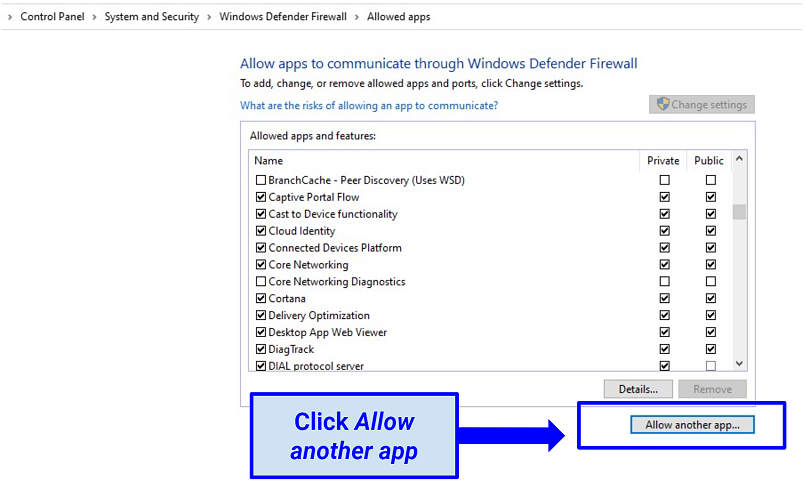Toggle Public checkbox for DIAL protocol server
Viewport: 806px width, 485px height.
click(x=711, y=366)
